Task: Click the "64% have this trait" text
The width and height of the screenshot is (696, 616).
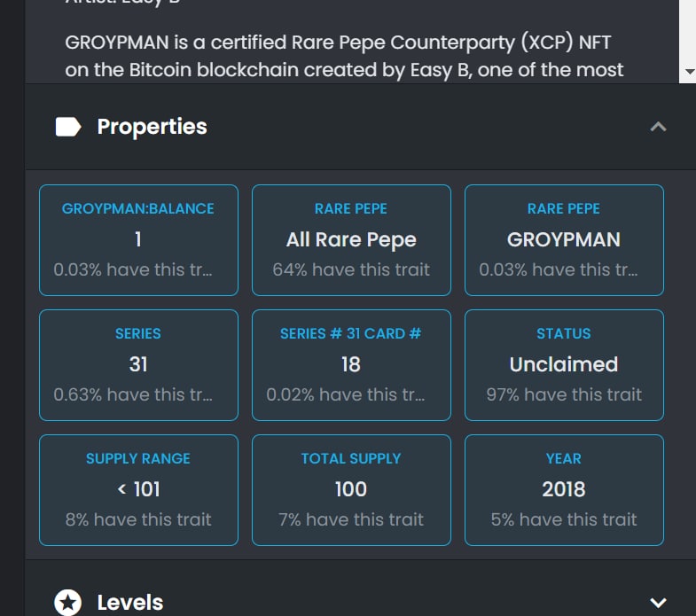Action: tap(351, 269)
